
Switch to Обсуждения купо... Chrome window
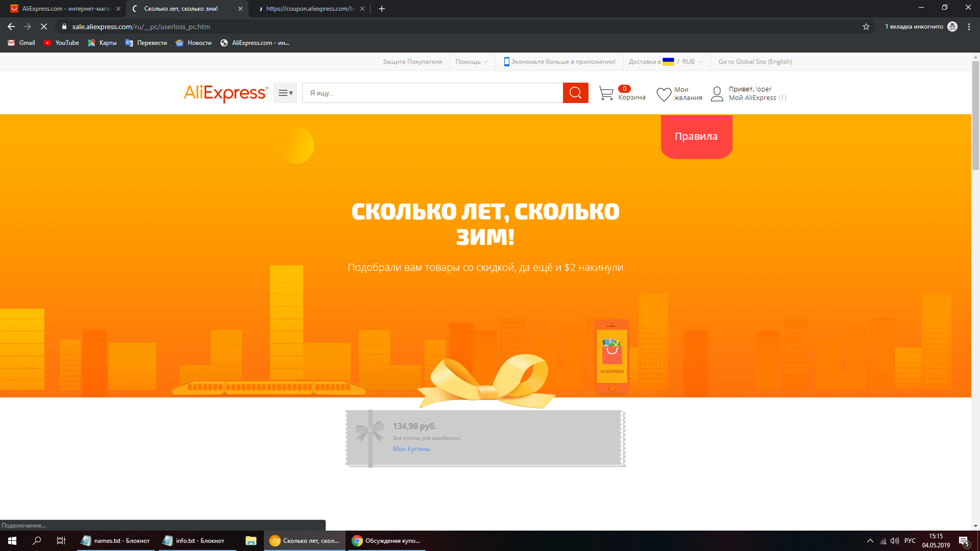pyautogui.click(x=387, y=541)
